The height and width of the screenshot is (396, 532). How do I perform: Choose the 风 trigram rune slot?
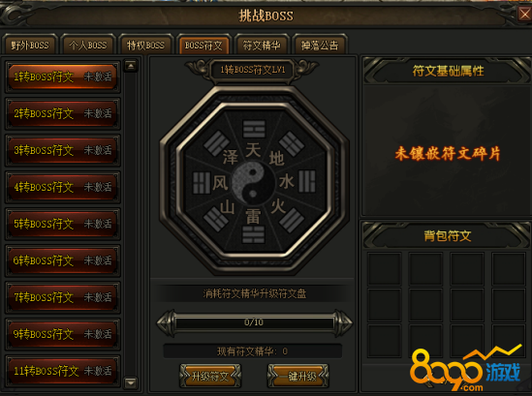pyautogui.click(x=202, y=182)
